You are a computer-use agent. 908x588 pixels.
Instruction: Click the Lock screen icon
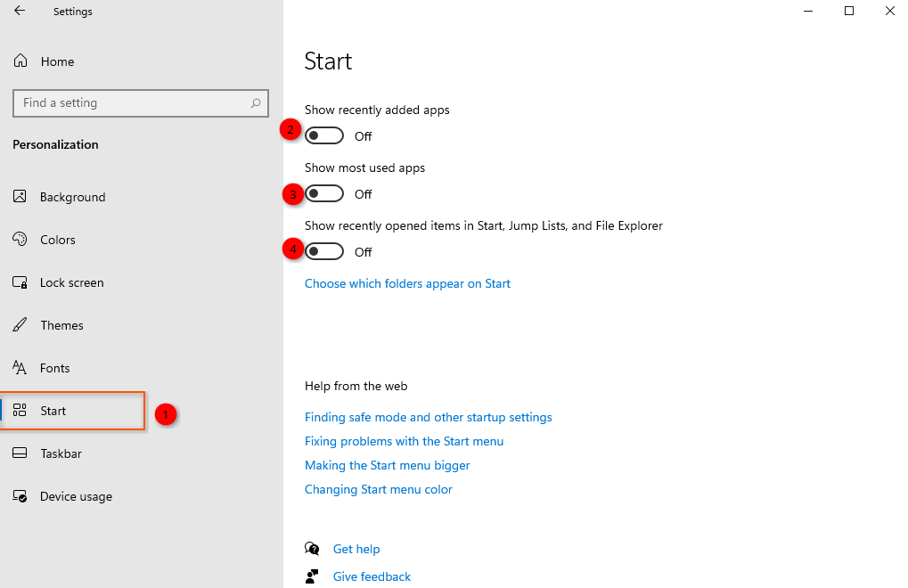click(x=20, y=282)
